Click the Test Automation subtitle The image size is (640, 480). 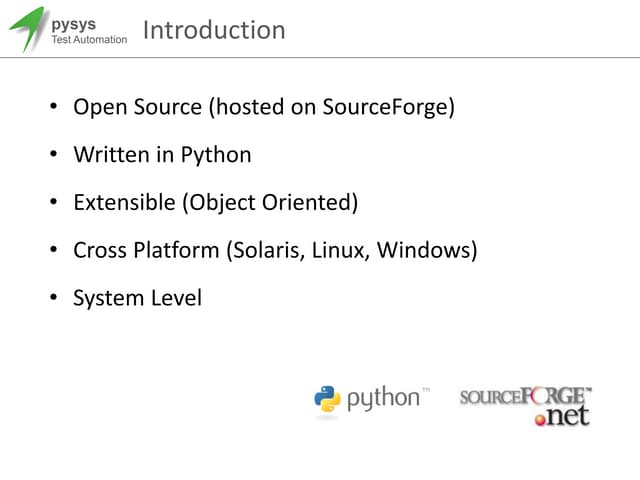pos(89,40)
